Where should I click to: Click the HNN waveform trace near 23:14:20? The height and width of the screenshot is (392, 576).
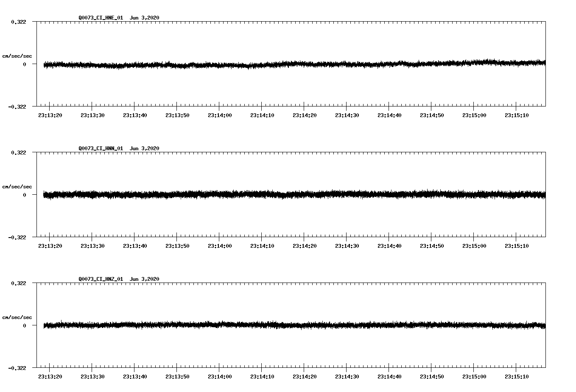[304, 194]
